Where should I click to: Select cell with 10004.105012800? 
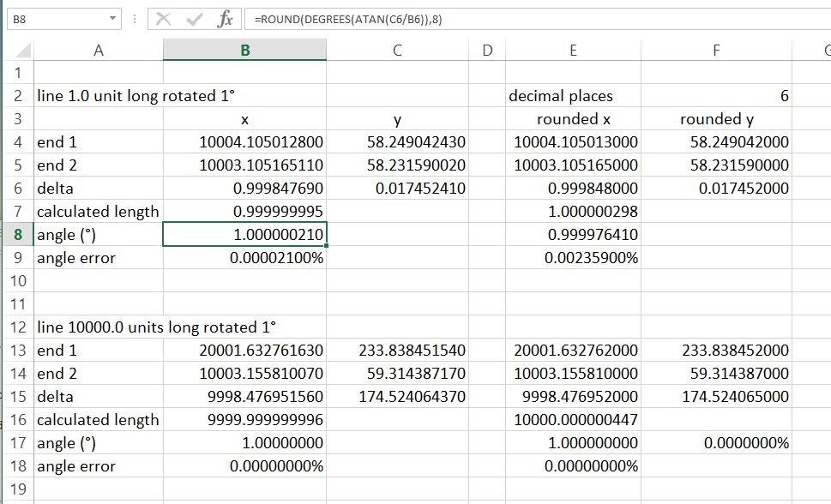[x=245, y=142]
